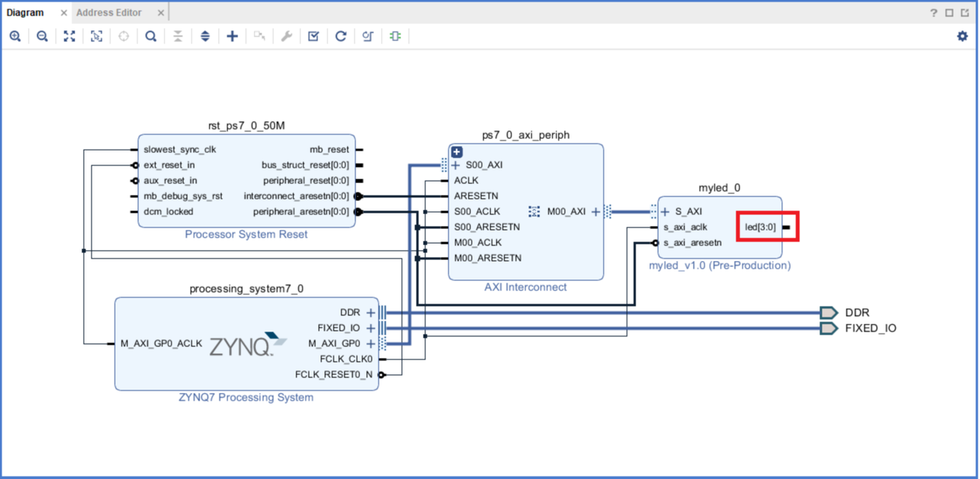Expand the ps7_0_axi_periph block hierarchy

[457, 152]
